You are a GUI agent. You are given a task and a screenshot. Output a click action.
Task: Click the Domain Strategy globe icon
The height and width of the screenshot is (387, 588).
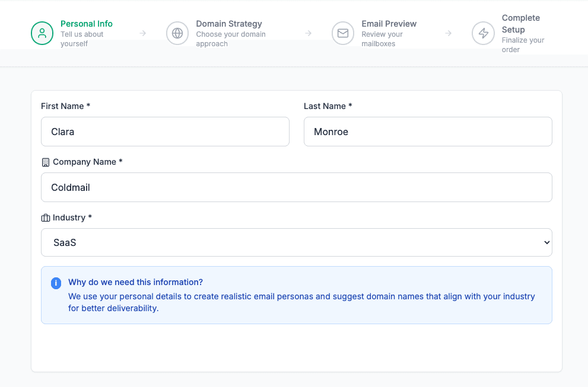(177, 33)
